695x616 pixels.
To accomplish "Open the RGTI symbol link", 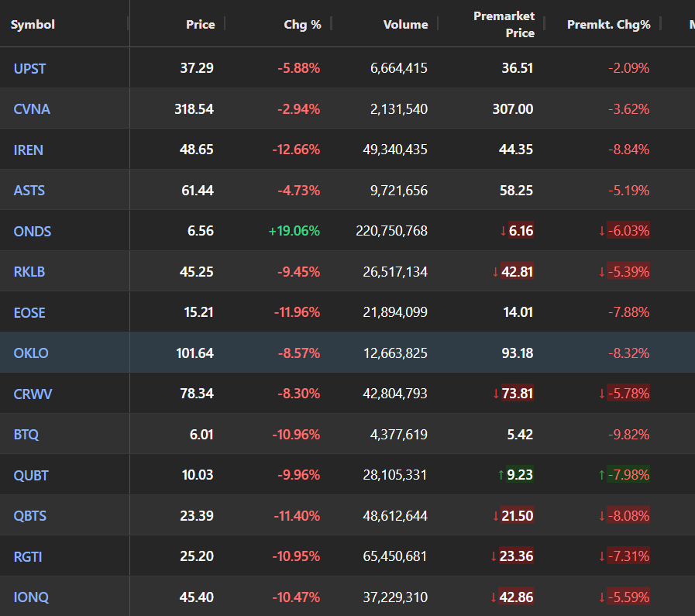I will [x=28, y=556].
